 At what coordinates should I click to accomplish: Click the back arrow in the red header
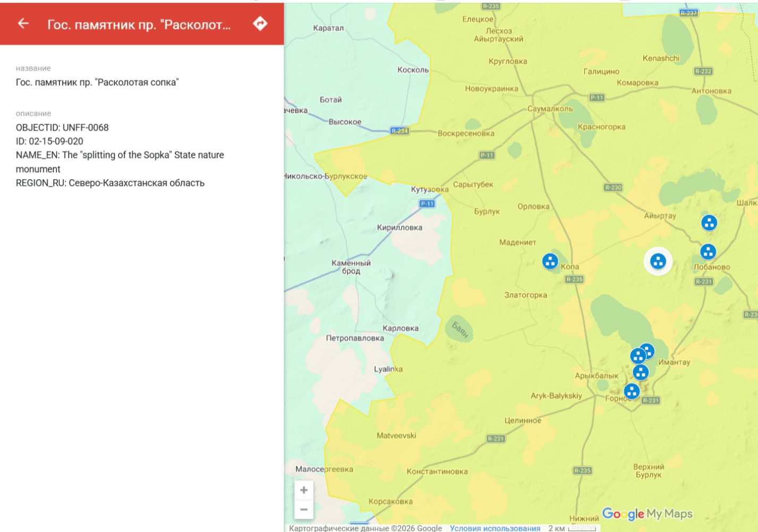pyautogui.click(x=23, y=23)
